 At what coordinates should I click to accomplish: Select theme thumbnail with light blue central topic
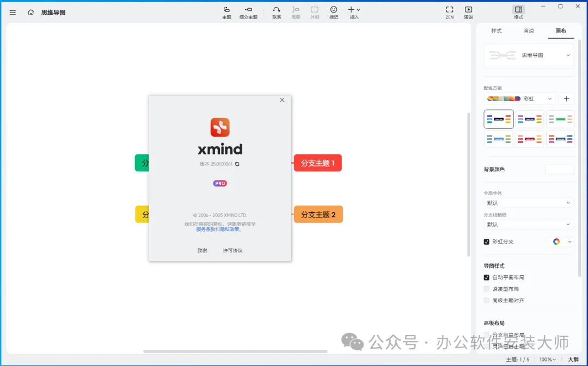click(x=499, y=139)
